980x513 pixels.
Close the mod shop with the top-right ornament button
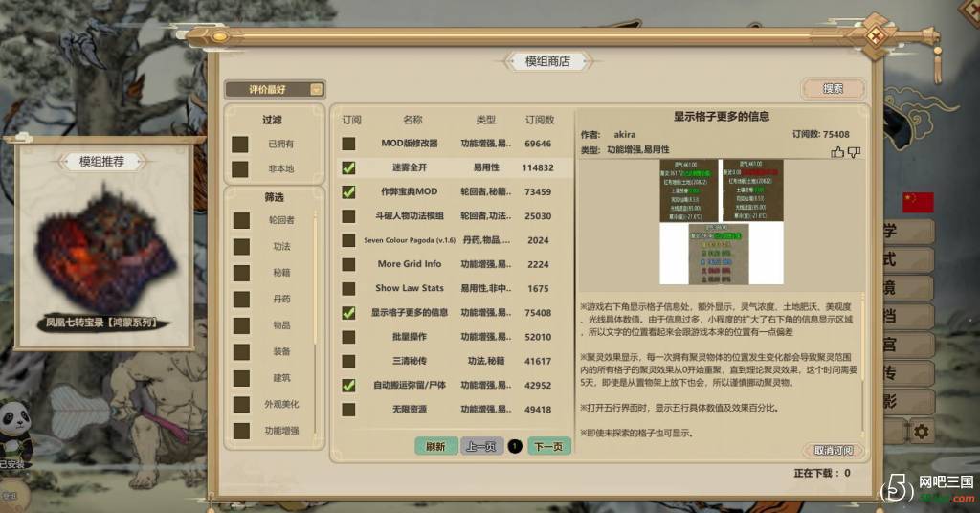point(876,37)
